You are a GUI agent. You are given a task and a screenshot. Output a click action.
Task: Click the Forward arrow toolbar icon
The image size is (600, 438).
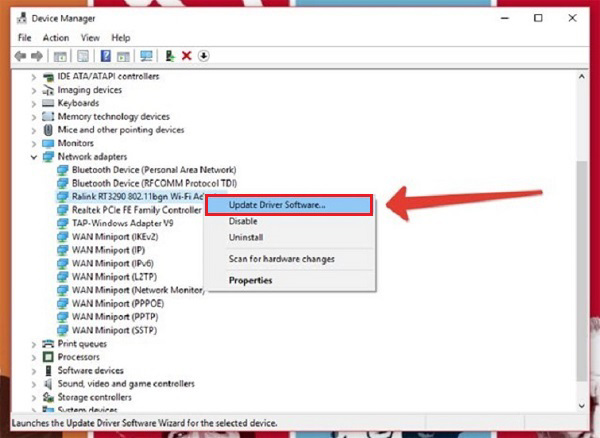click(37, 56)
